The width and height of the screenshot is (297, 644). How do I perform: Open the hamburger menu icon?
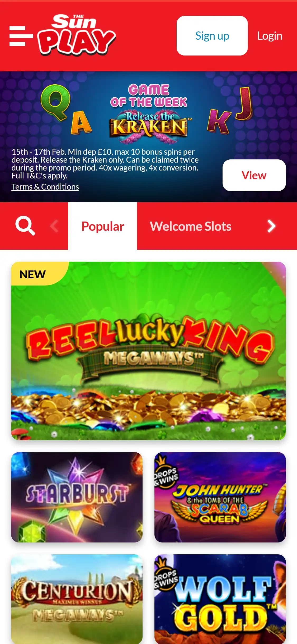pyautogui.click(x=21, y=36)
